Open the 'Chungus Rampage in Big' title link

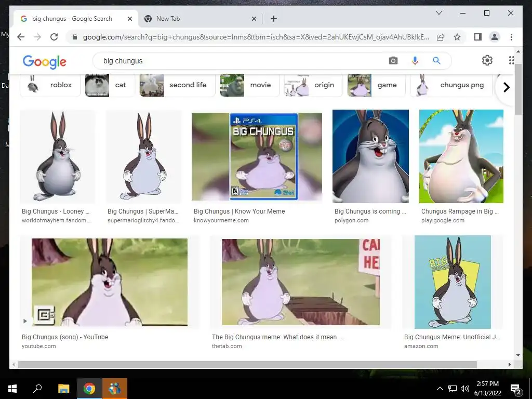[460, 211]
